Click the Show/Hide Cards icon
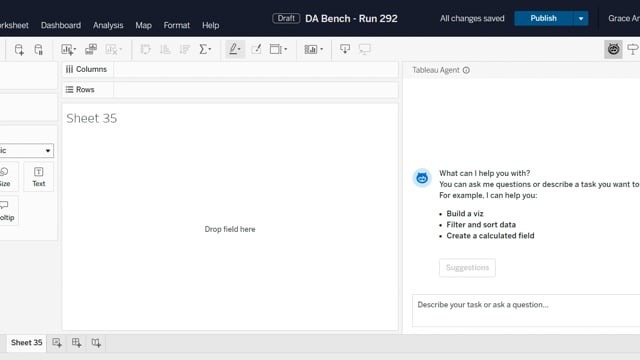The height and width of the screenshot is (360, 640). point(310,49)
